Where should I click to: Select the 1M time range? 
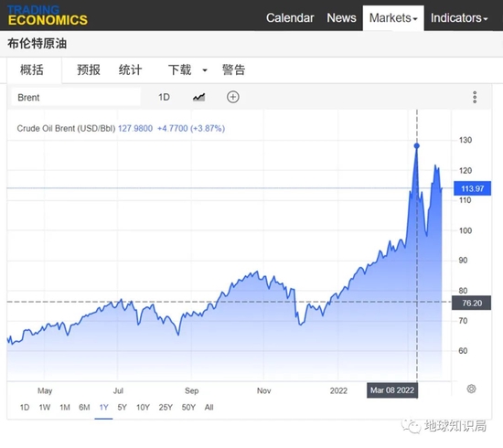(x=65, y=407)
